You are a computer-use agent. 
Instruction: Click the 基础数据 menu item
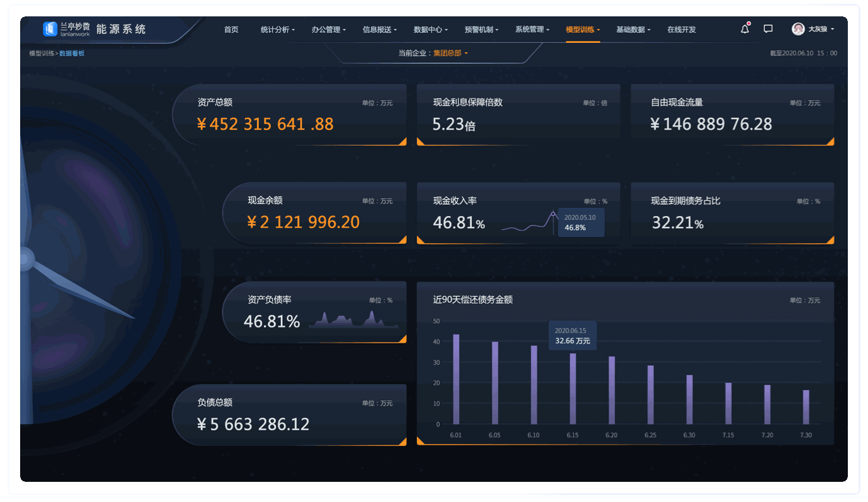point(631,29)
